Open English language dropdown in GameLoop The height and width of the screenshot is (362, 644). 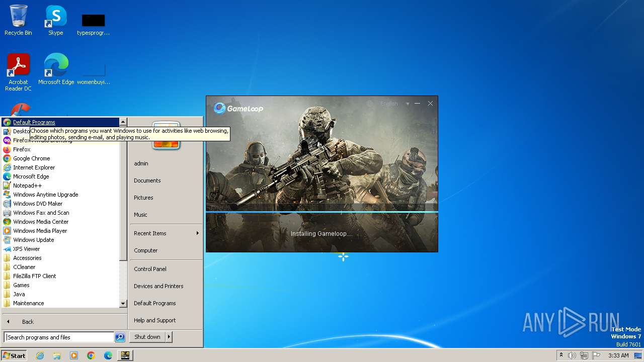(x=394, y=104)
